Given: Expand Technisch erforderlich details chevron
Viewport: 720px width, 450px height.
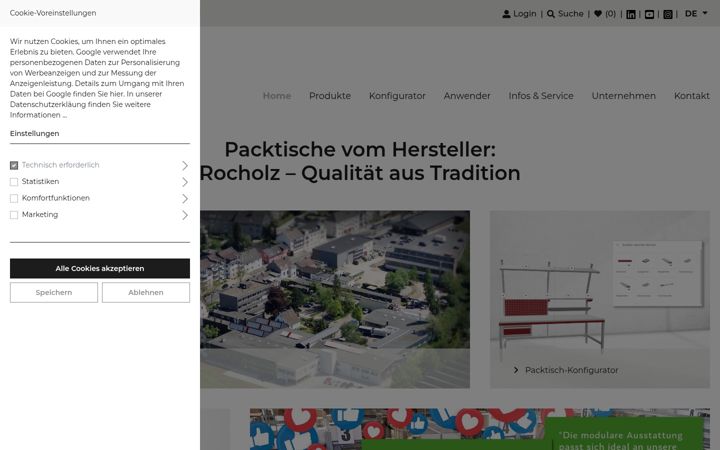Looking at the screenshot, I should tap(185, 165).
